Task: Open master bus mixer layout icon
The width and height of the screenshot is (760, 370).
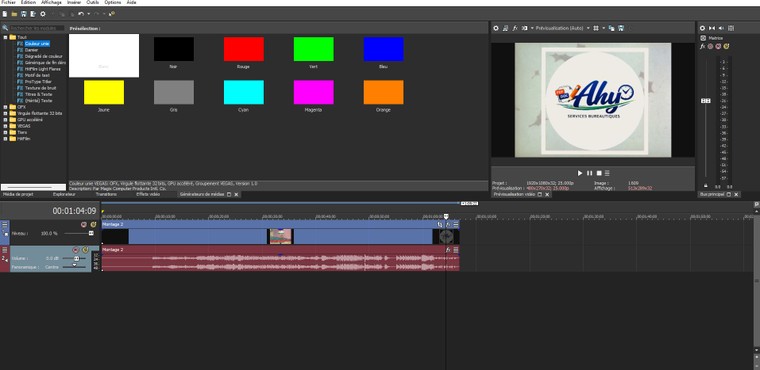Action: (731, 28)
